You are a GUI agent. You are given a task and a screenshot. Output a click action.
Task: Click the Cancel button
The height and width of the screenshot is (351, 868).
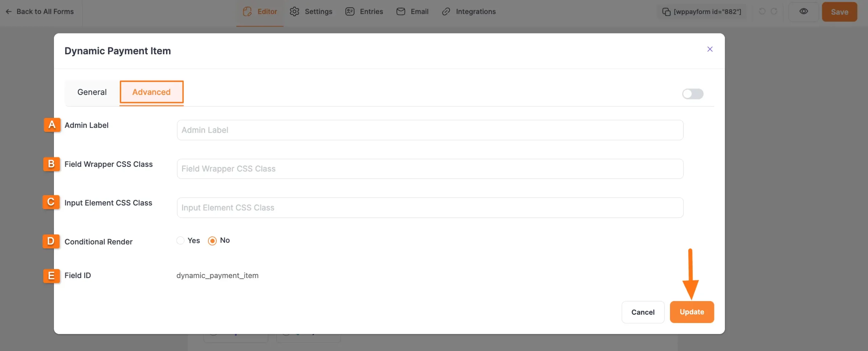pos(643,312)
